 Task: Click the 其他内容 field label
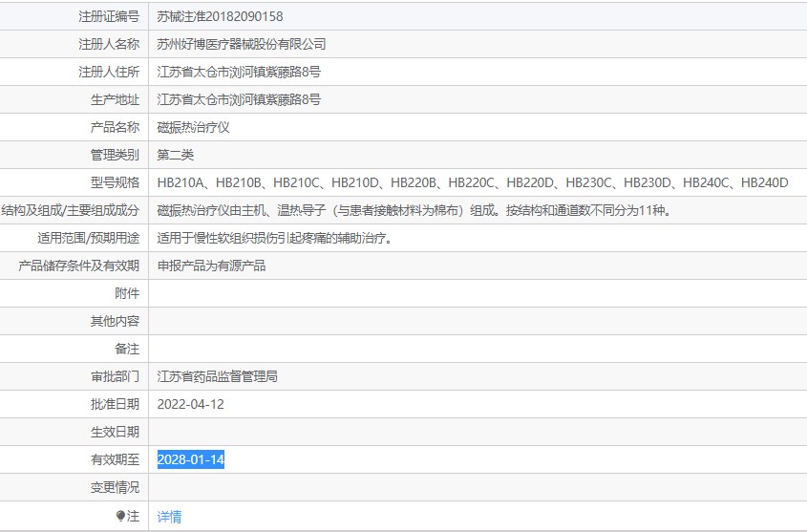pos(115,321)
